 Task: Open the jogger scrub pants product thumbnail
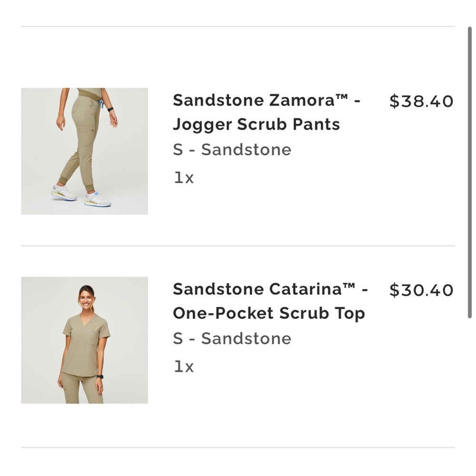pyautogui.click(x=84, y=151)
